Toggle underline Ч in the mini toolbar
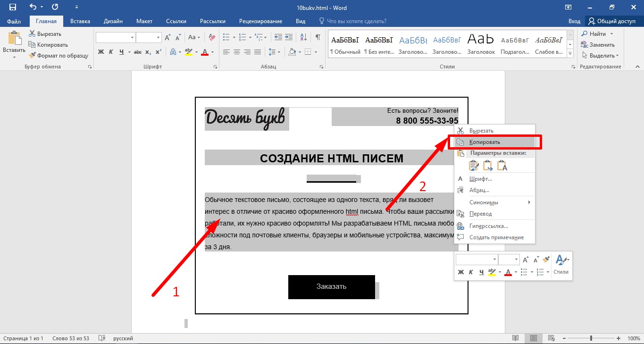 click(x=481, y=272)
